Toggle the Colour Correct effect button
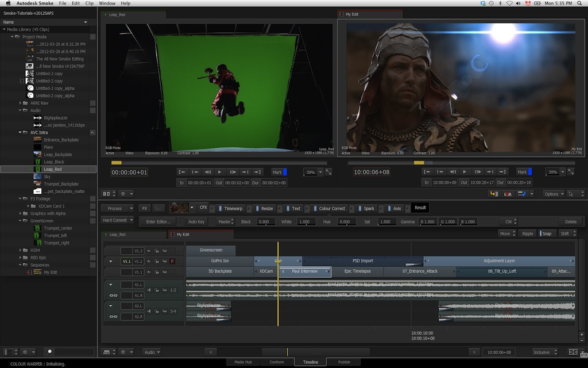This screenshot has width=588, height=368. 329,208
